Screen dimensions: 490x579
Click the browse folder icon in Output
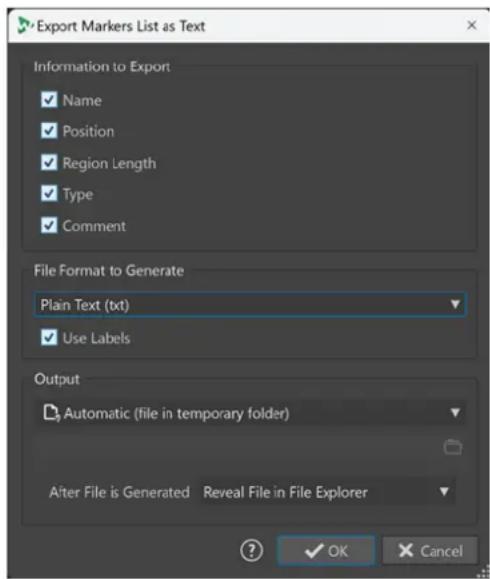pos(453,447)
